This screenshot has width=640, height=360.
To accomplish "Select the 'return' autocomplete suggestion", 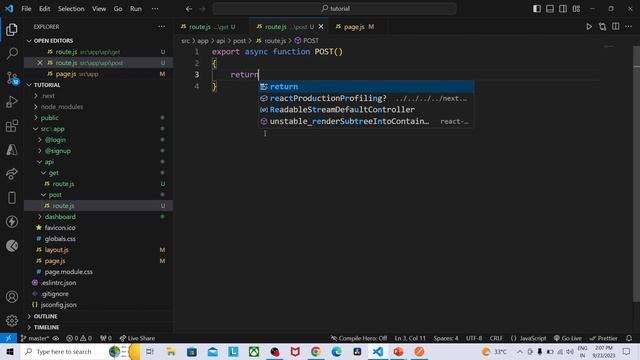I will tap(366, 87).
